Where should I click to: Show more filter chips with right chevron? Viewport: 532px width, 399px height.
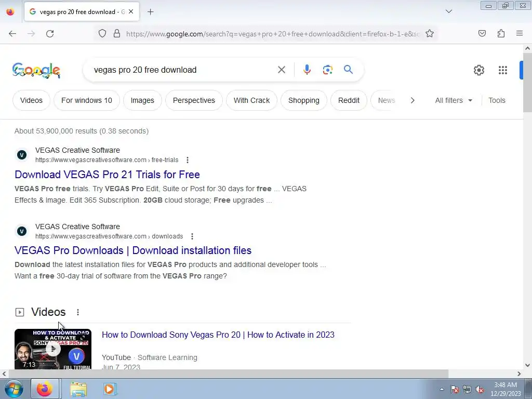412,100
